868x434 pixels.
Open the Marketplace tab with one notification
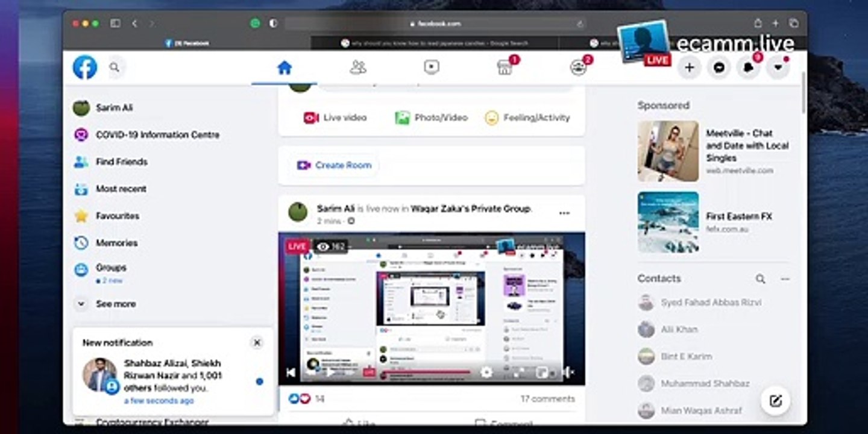coord(505,68)
